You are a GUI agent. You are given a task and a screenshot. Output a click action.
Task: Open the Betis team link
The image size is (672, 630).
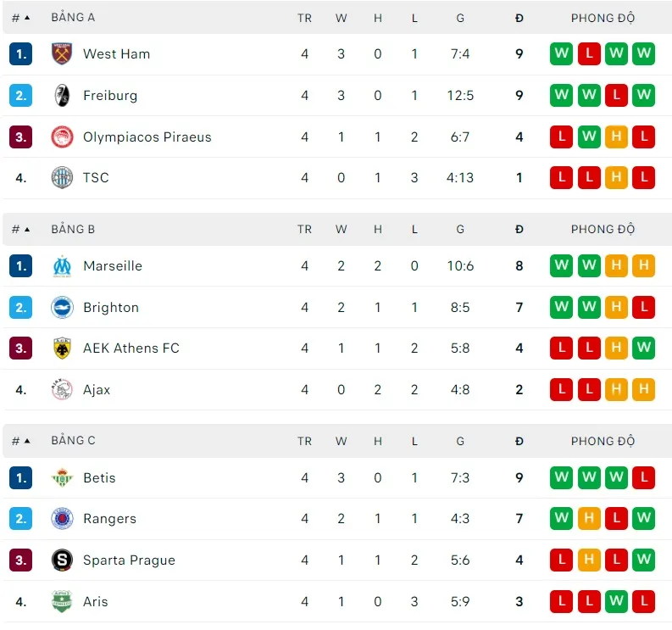[99, 477]
